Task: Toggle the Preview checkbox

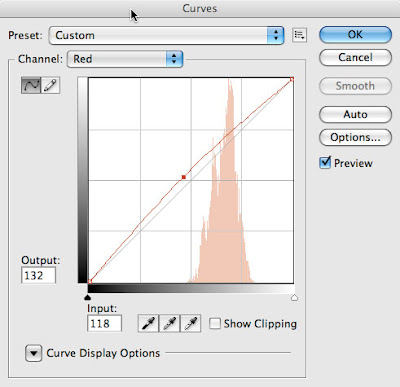Action: (x=325, y=163)
